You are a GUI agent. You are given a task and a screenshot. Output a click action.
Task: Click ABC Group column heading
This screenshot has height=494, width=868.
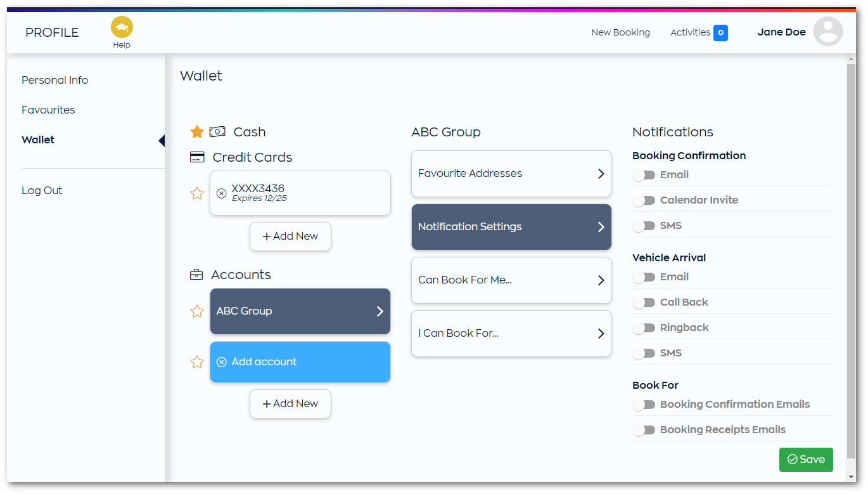pyautogui.click(x=446, y=132)
